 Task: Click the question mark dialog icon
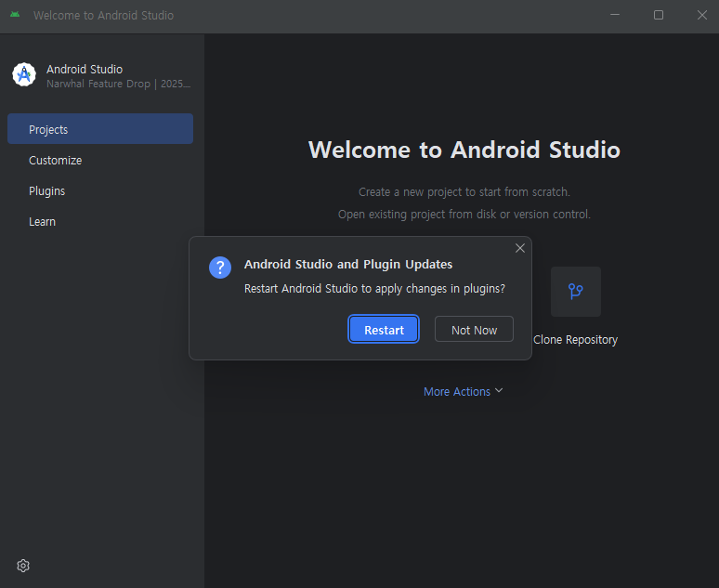(x=220, y=268)
